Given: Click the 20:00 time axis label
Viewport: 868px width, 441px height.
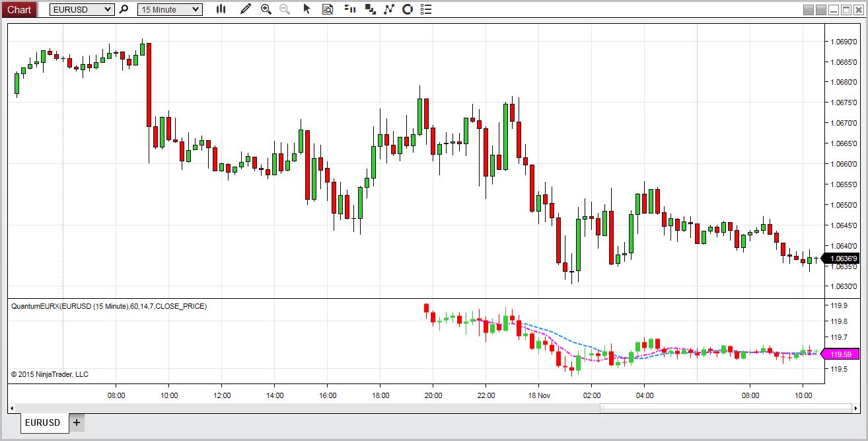Looking at the screenshot, I should [433, 395].
